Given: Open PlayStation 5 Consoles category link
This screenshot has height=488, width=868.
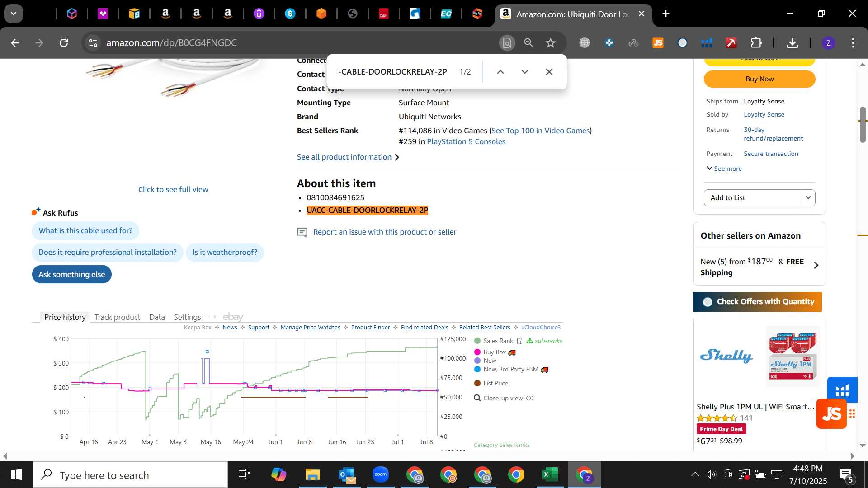Looking at the screenshot, I should point(466,142).
